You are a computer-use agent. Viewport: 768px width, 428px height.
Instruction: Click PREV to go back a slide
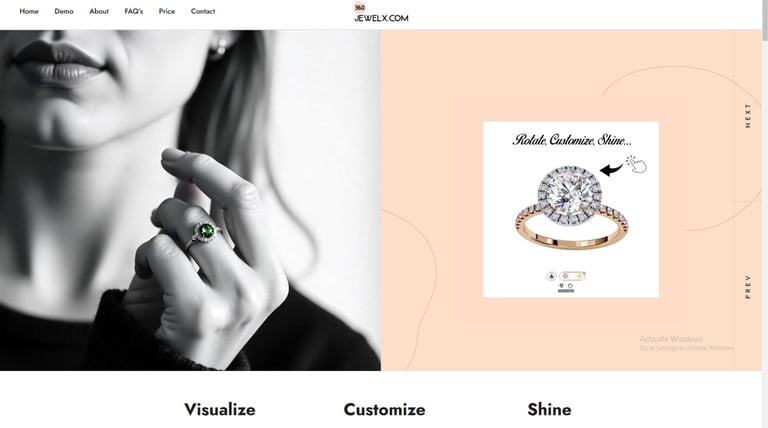(747, 286)
